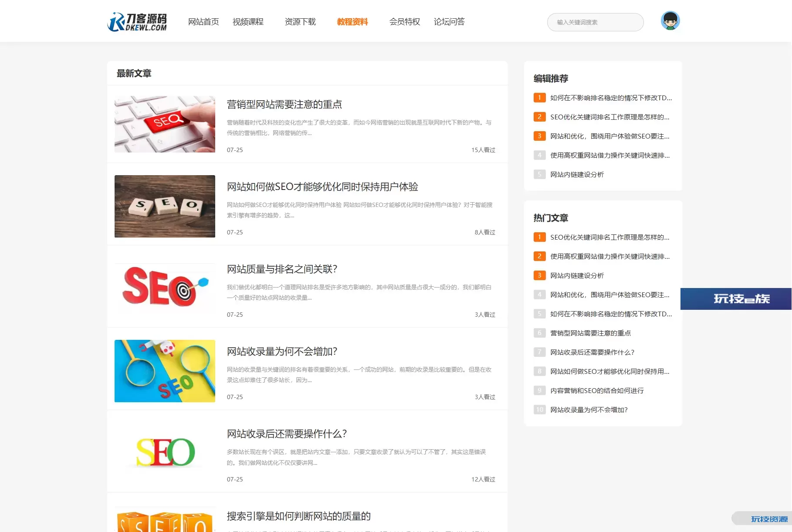Click the 编辑推荐 sidebar heading
This screenshot has height=532, width=792.
point(551,78)
